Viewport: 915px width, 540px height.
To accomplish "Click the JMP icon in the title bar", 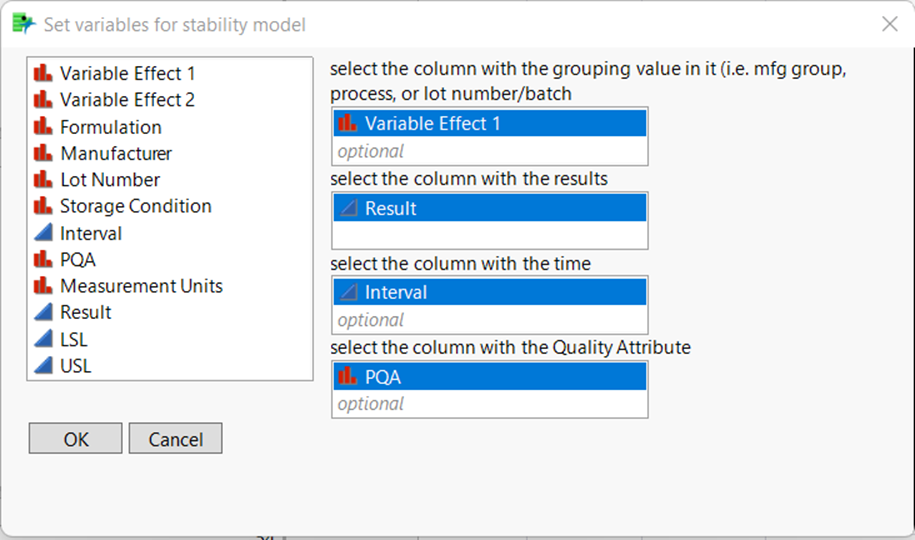I will click(23, 24).
